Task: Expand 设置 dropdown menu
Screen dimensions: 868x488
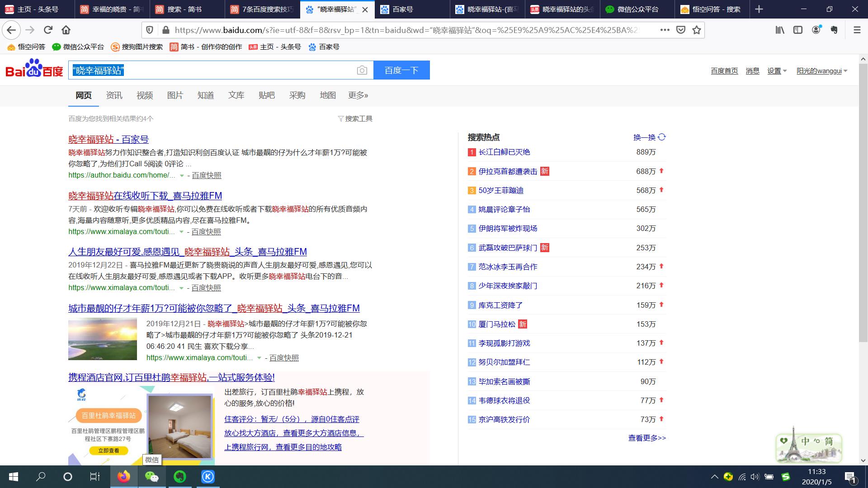Action: coord(777,71)
